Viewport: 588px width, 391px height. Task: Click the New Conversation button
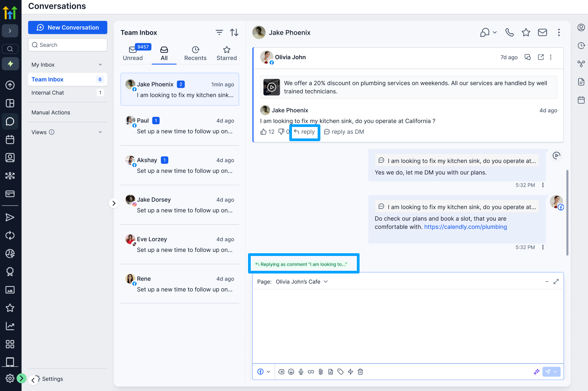(68, 28)
